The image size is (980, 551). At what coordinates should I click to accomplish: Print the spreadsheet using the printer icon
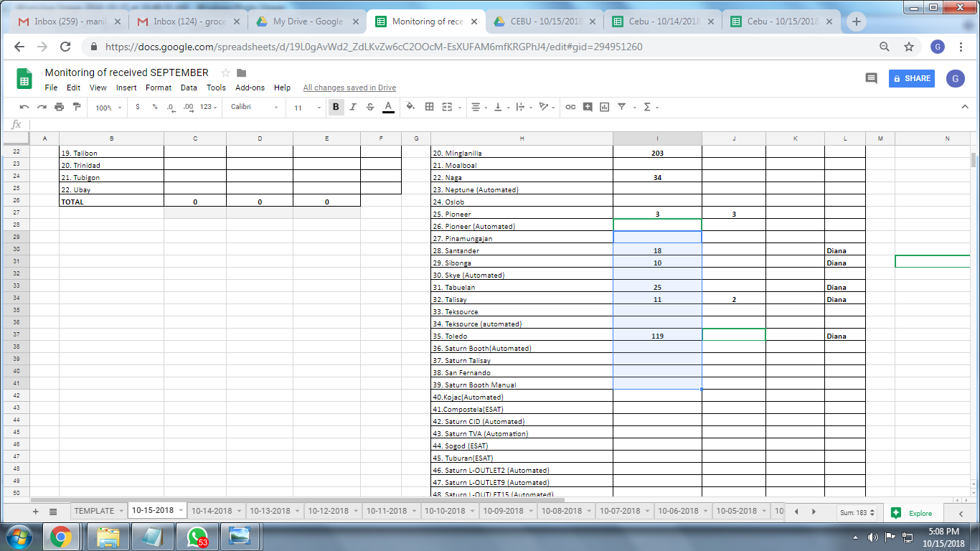[59, 107]
